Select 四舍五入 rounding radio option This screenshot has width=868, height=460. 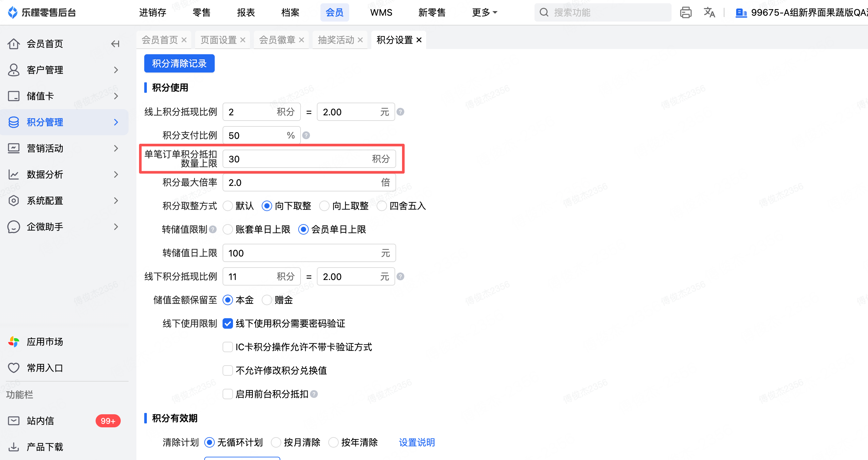[x=382, y=206]
